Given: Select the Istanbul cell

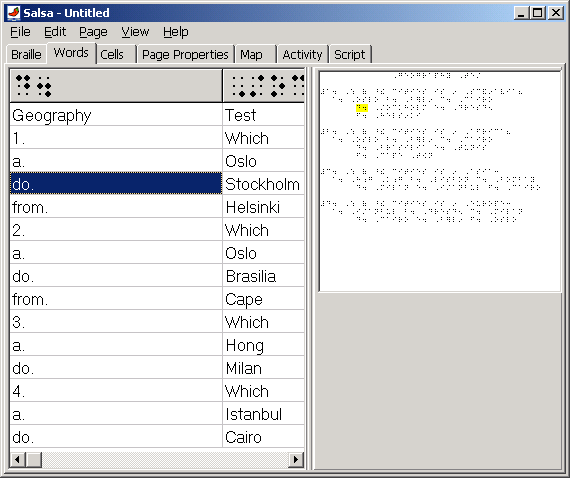Looking at the screenshot, I should click(264, 414).
